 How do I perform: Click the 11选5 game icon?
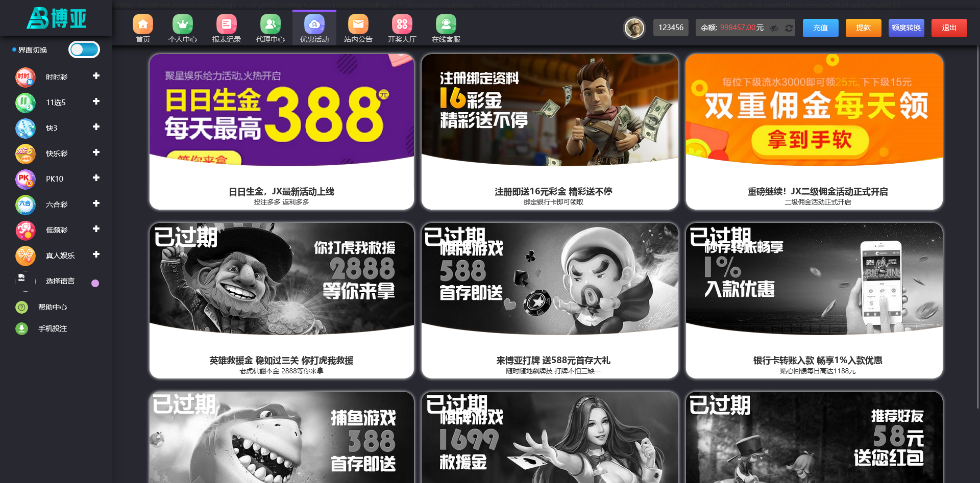tap(26, 103)
